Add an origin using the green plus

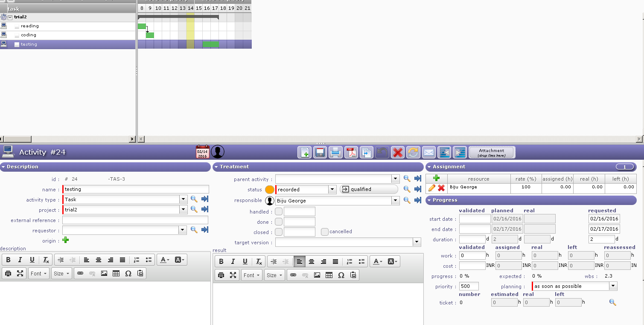click(x=65, y=240)
